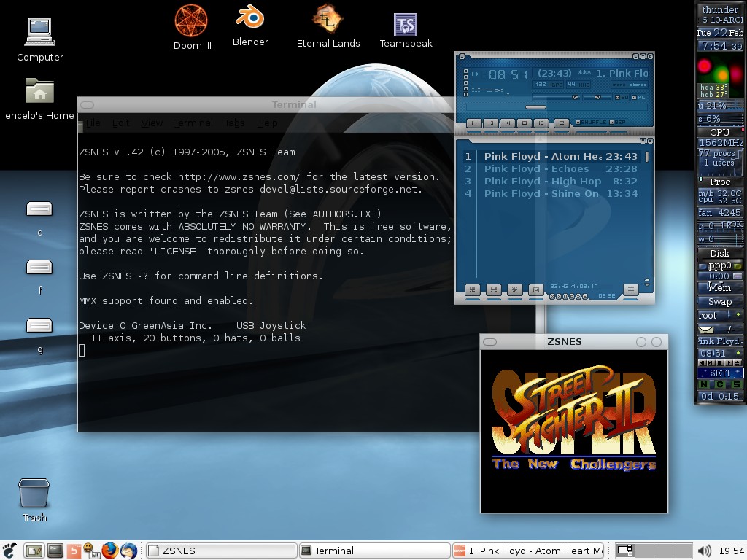
Task: Click the Swap panel in GKrellM
Action: coord(719,301)
